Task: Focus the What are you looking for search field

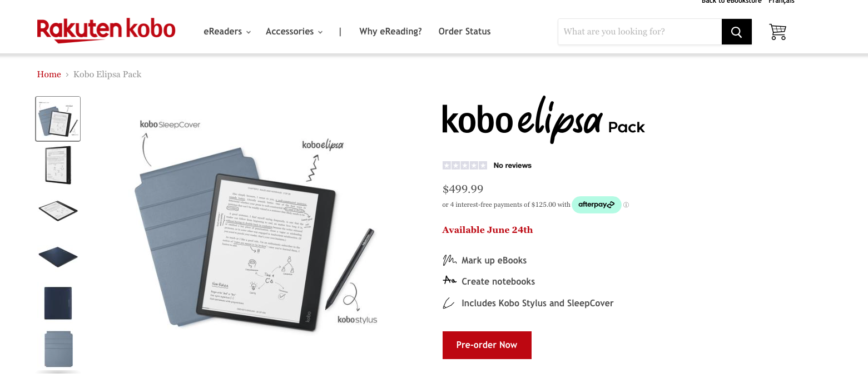Action: [x=639, y=32]
